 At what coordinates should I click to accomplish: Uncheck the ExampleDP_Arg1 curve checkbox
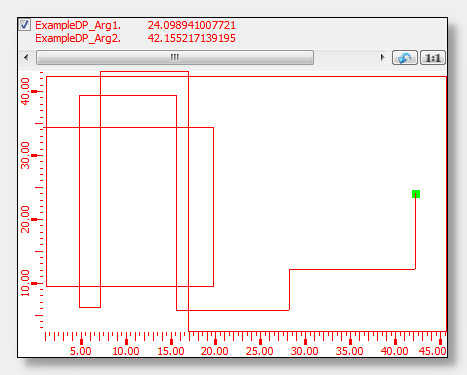24,25
